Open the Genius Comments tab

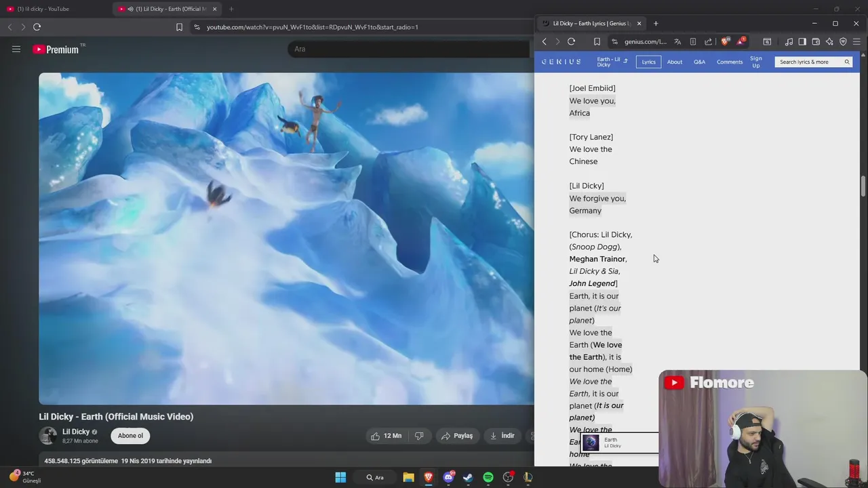[x=730, y=62]
